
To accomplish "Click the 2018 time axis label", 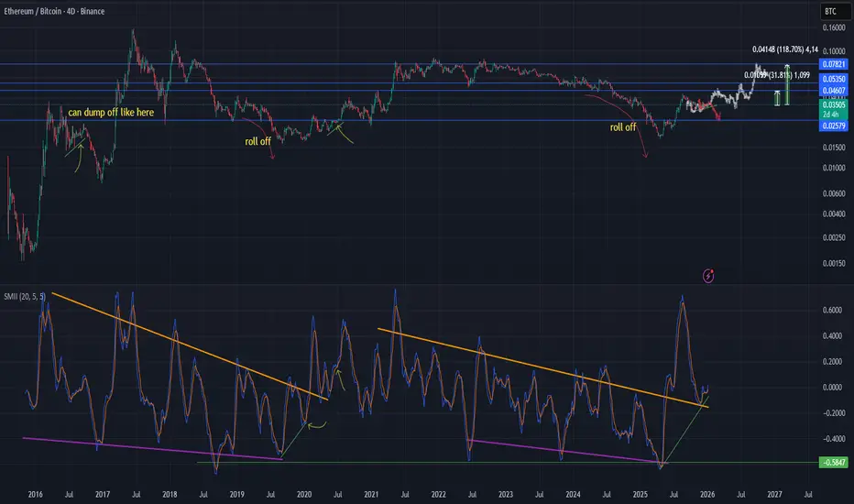I will coord(170,495).
